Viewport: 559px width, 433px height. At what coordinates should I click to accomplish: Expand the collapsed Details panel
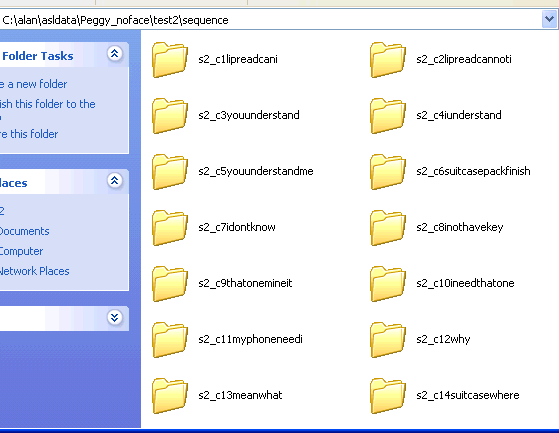pos(115,318)
